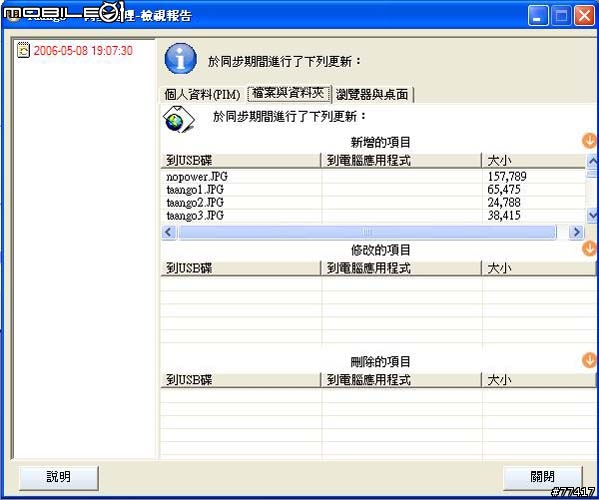The width and height of the screenshot is (599, 500).
Task: Click the 到USB碟 column header in 新增的項目
Action: [x=241, y=160]
